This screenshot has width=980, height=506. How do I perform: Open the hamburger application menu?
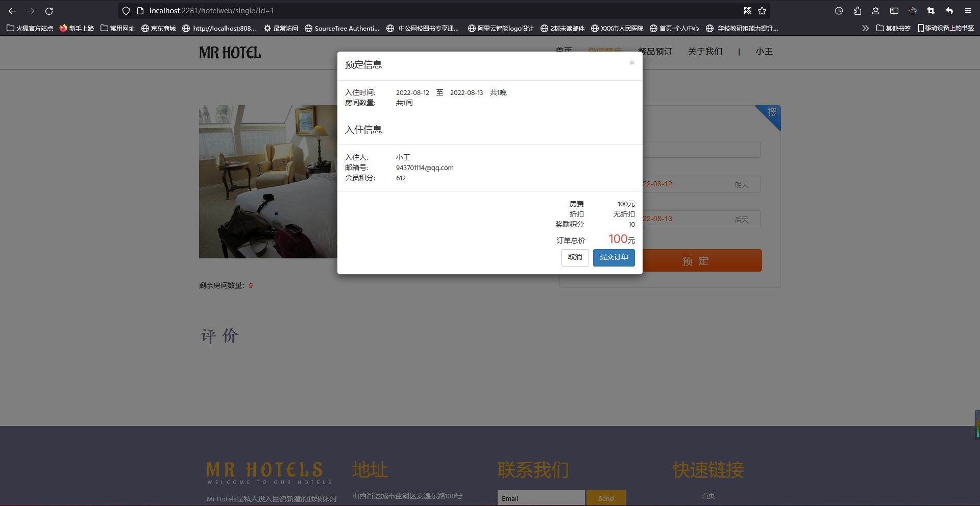point(968,10)
